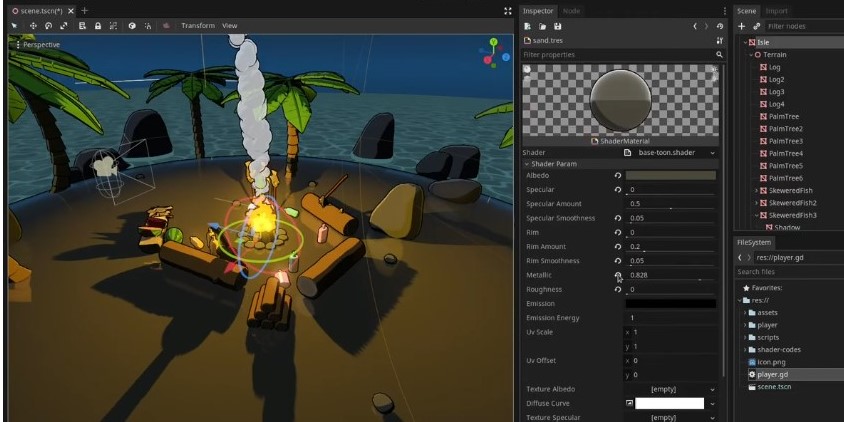Collapse the SkeweredFish3 node
Screen dimensions: 844x422
tap(756, 215)
